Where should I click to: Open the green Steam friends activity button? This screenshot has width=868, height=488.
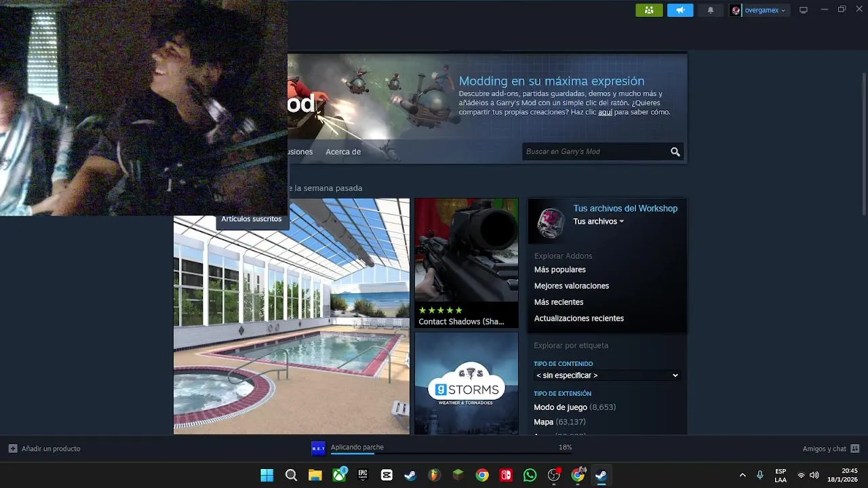(x=649, y=10)
